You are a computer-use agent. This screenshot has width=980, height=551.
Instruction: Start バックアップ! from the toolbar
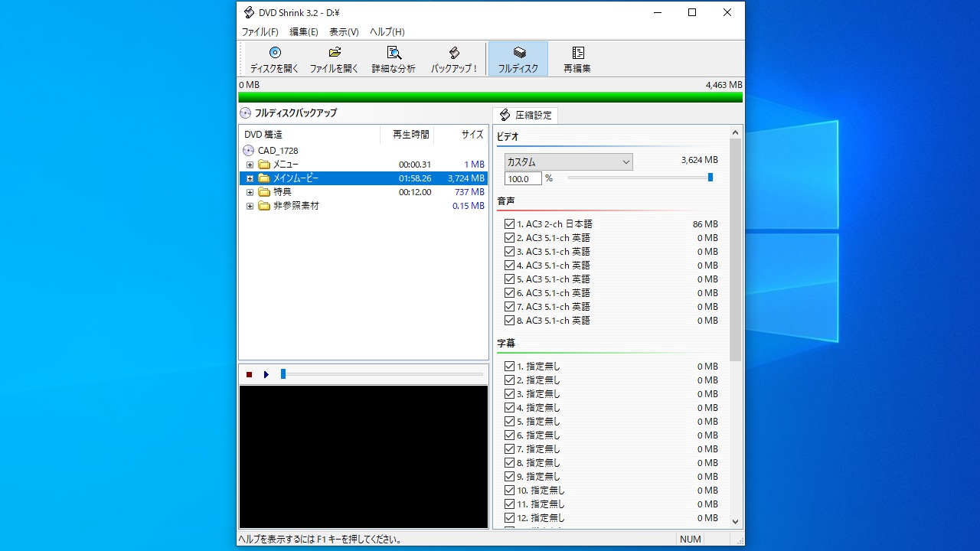point(454,59)
